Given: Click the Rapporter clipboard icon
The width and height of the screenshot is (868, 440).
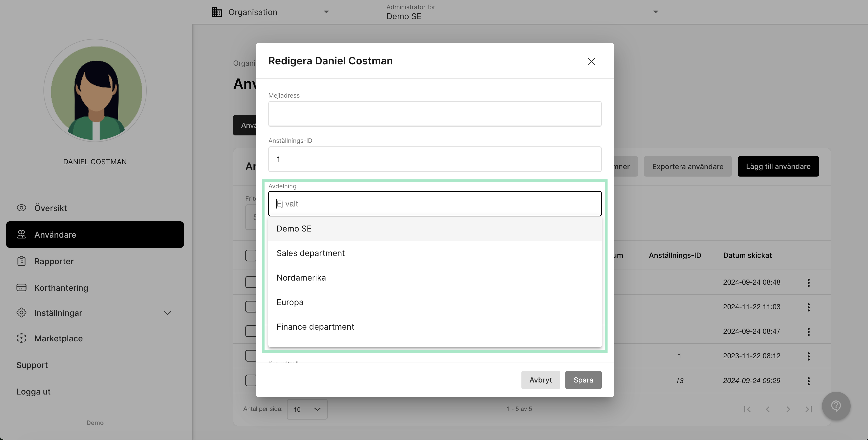Looking at the screenshot, I should pos(21,261).
